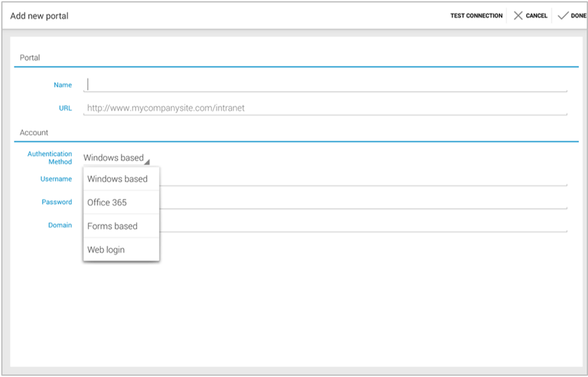Click the Add new portal title
The height and width of the screenshot is (377, 588).
point(39,16)
